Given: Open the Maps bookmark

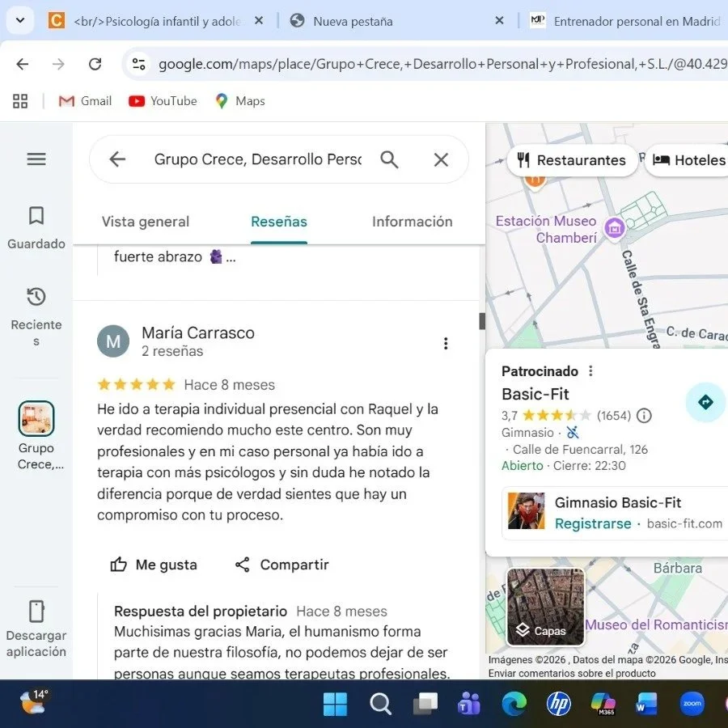Looking at the screenshot, I should click(240, 101).
